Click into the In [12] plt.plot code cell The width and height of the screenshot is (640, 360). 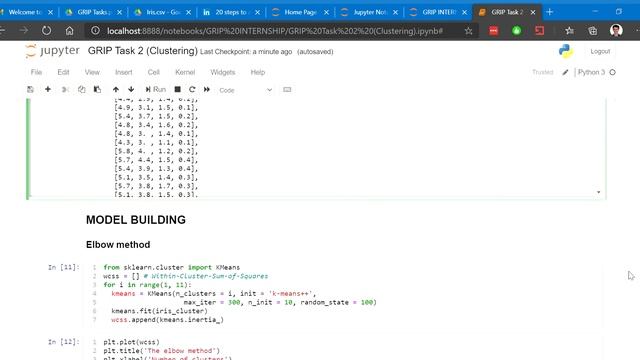click(x=343, y=349)
